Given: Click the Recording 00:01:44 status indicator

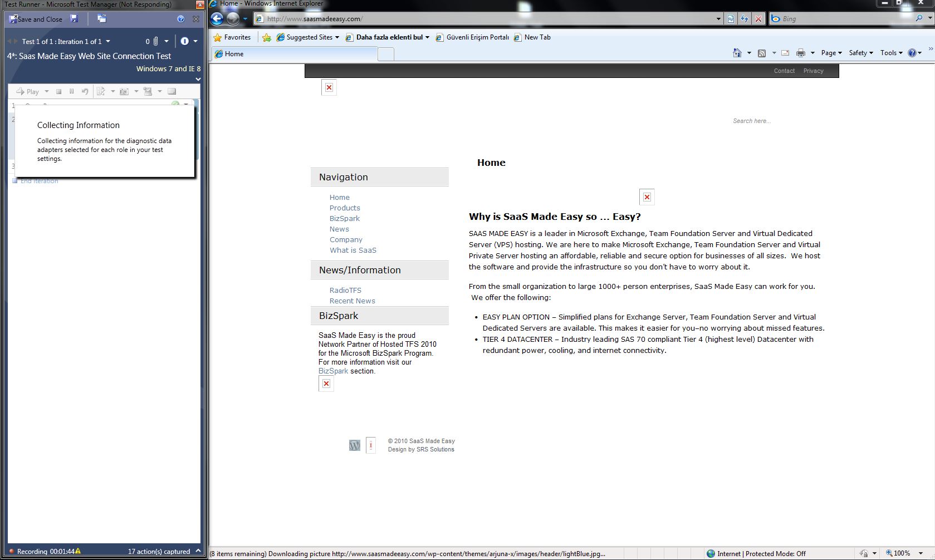Looking at the screenshot, I should (45, 551).
